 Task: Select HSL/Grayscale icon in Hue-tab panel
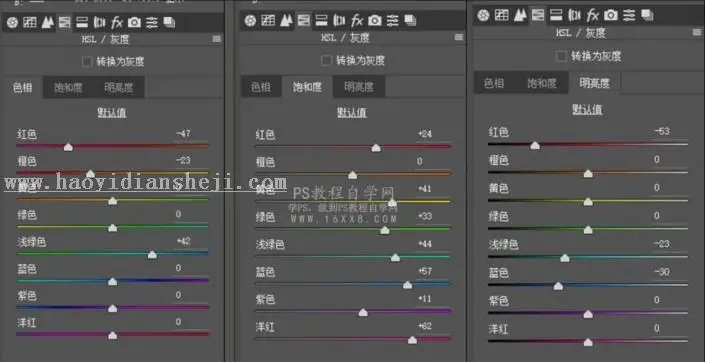[65, 22]
